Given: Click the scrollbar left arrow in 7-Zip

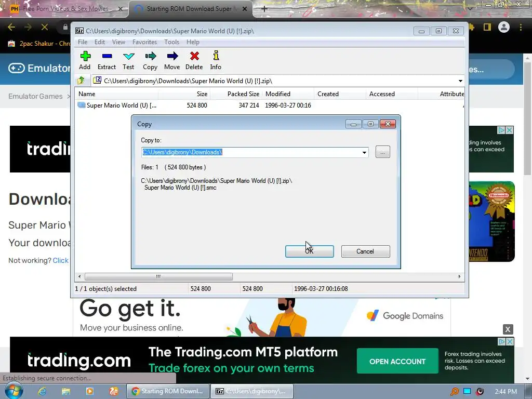Looking at the screenshot, I should click(79, 276).
